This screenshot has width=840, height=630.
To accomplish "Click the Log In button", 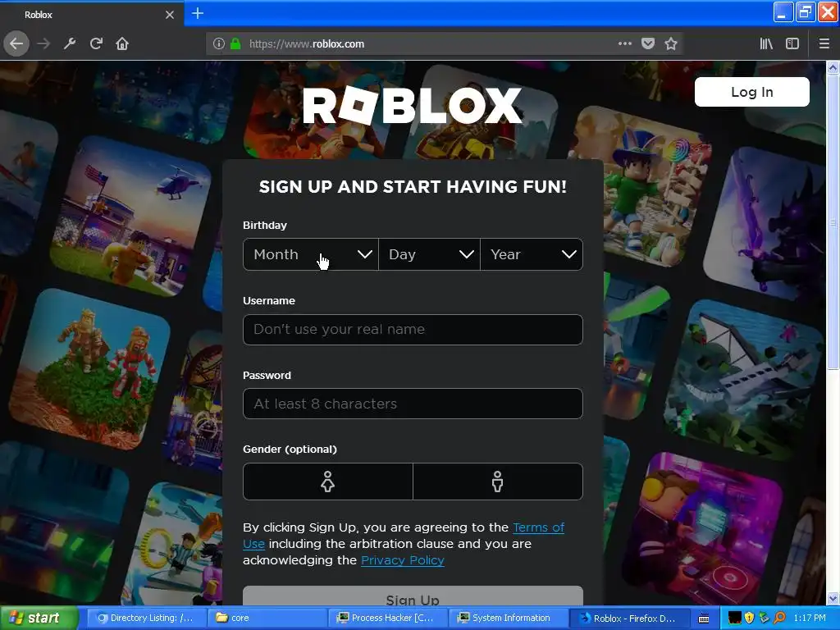I will pos(751,92).
